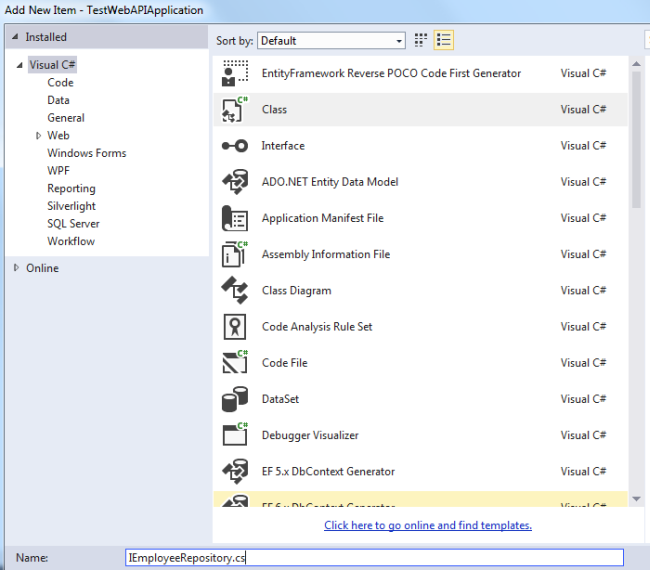This screenshot has height=570, width=650.
Task: Pick the Code Analysis Rule Set icon
Action: (x=234, y=327)
